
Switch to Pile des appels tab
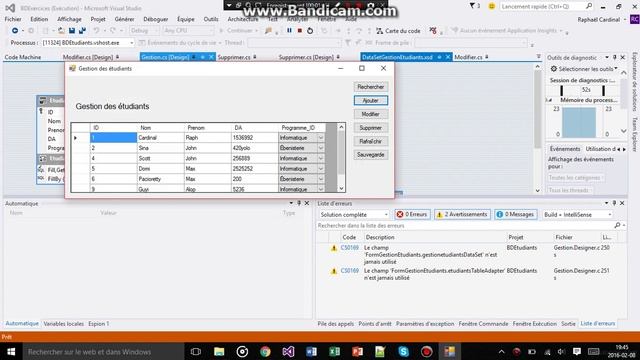click(336, 324)
